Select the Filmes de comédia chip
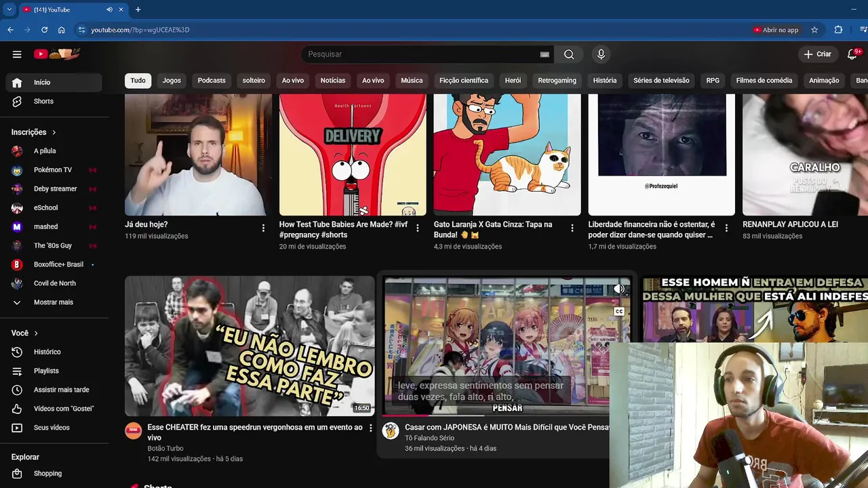The width and height of the screenshot is (868, 488). 764,81
